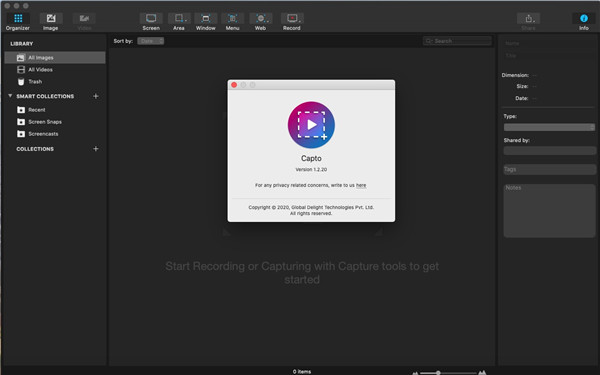Open the Recent smart collection
Viewport: 600px width, 375px height.
tap(55, 110)
